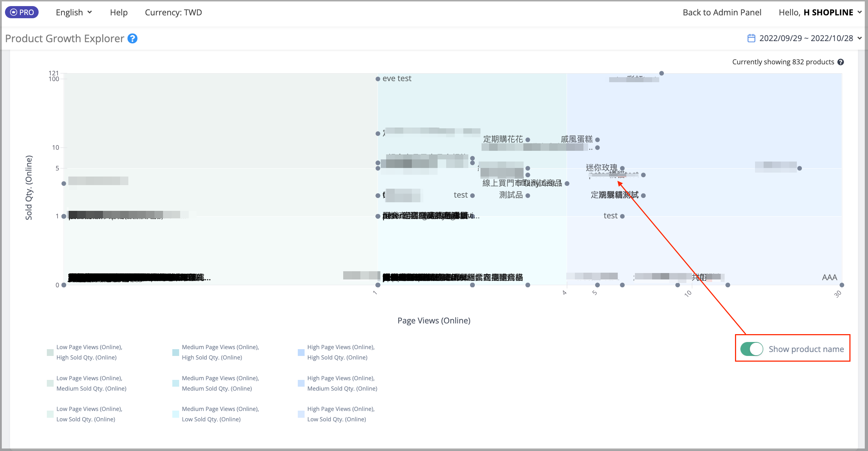Click the Currently showing 832 products text
Viewport: 868px width, 451px height.
coord(783,62)
